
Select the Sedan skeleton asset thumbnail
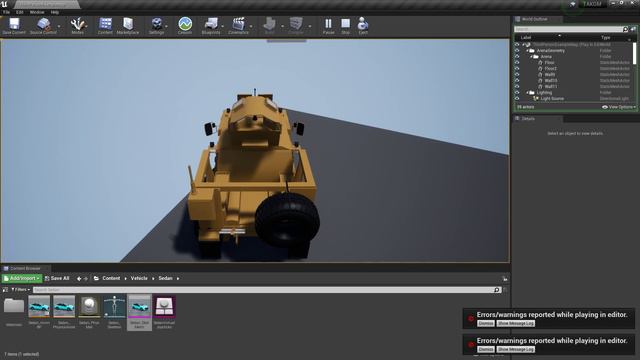[114, 307]
